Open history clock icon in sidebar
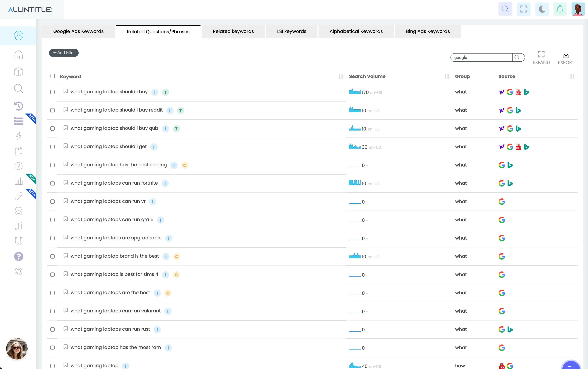This screenshot has width=588, height=369. click(x=19, y=106)
